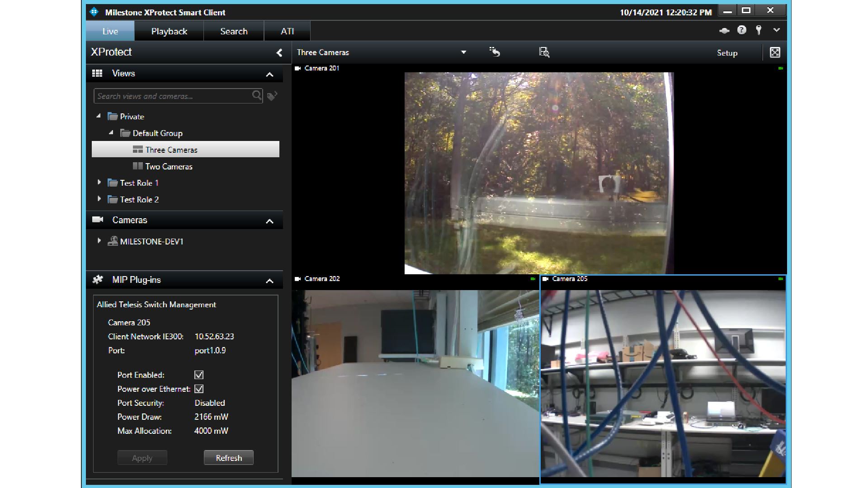Click the Camera 205 title camera icon
The height and width of the screenshot is (488, 868).
545,279
